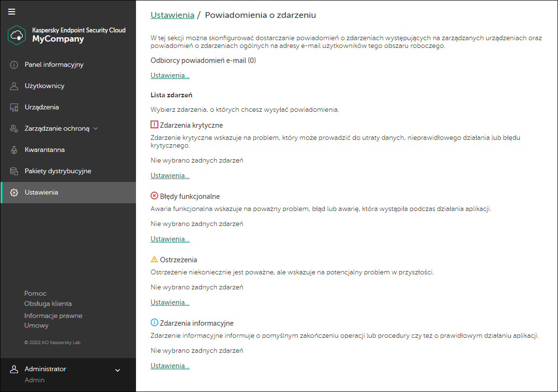This screenshot has width=558, height=392.
Task: Open Ustawienia link for e-mail recipients
Action: coord(170,75)
